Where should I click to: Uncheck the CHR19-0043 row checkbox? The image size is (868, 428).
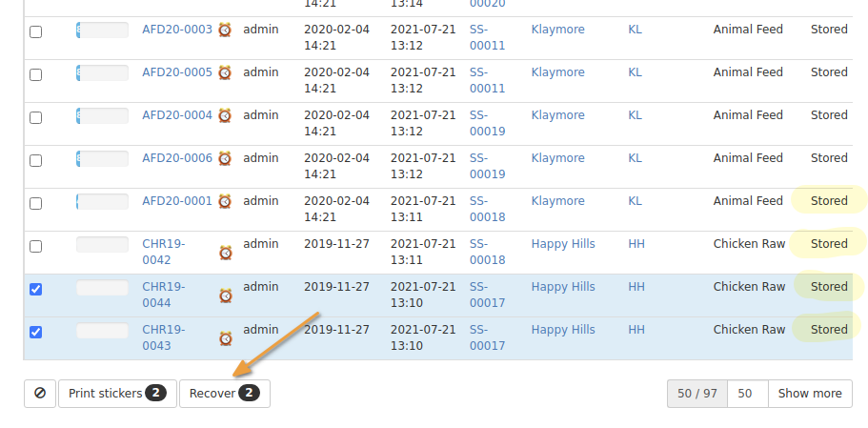36,332
